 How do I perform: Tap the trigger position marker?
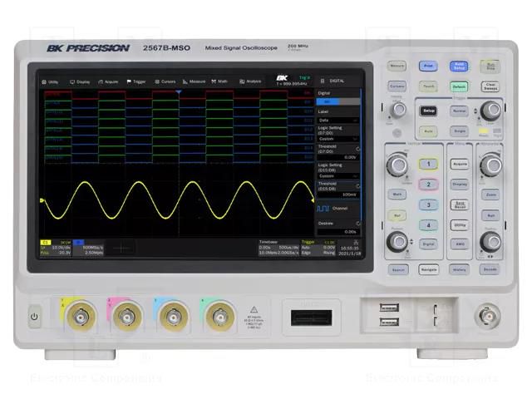point(179,92)
